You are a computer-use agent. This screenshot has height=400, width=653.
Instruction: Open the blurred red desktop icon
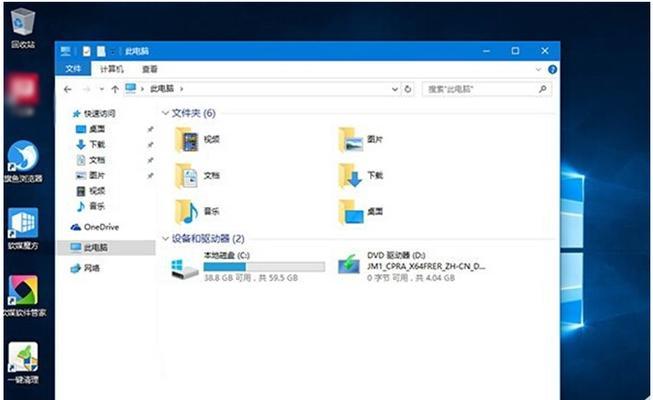click(x=22, y=92)
